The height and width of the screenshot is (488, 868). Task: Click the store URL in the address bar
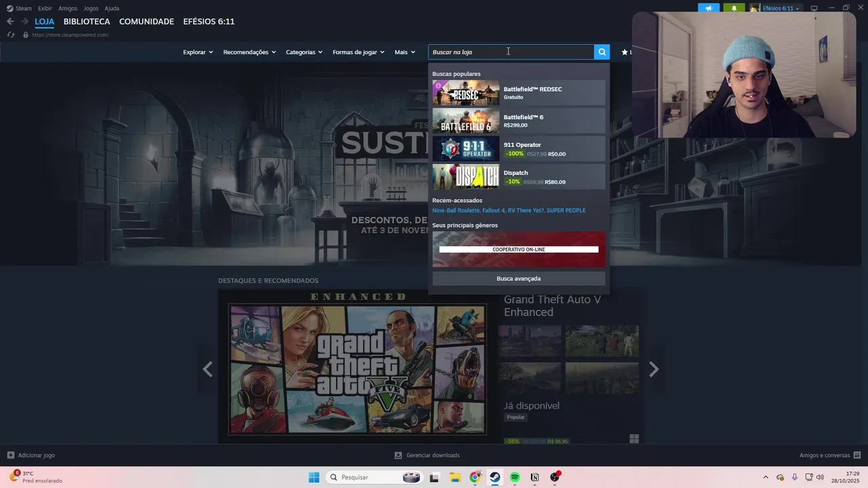click(70, 35)
